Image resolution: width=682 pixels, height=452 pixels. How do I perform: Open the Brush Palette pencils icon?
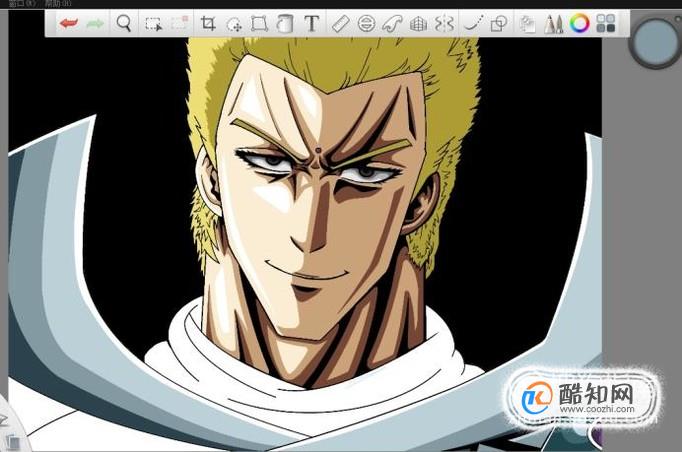(554, 23)
